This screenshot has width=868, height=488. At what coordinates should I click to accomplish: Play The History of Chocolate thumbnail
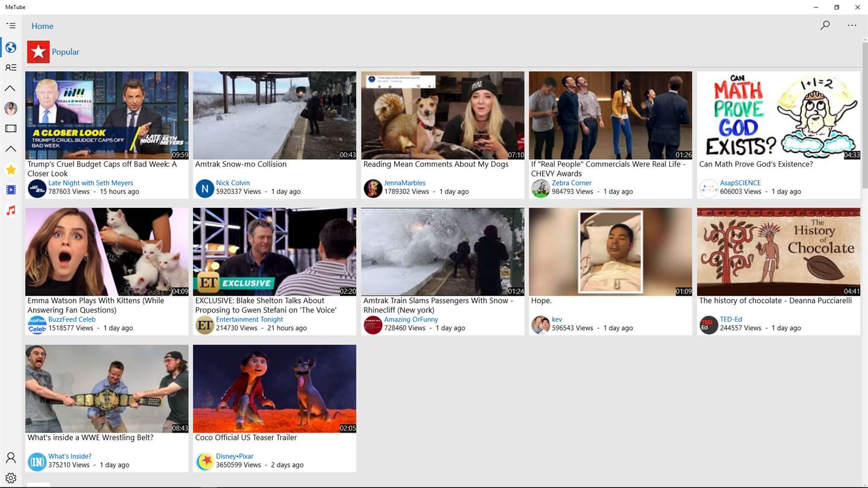(779, 252)
